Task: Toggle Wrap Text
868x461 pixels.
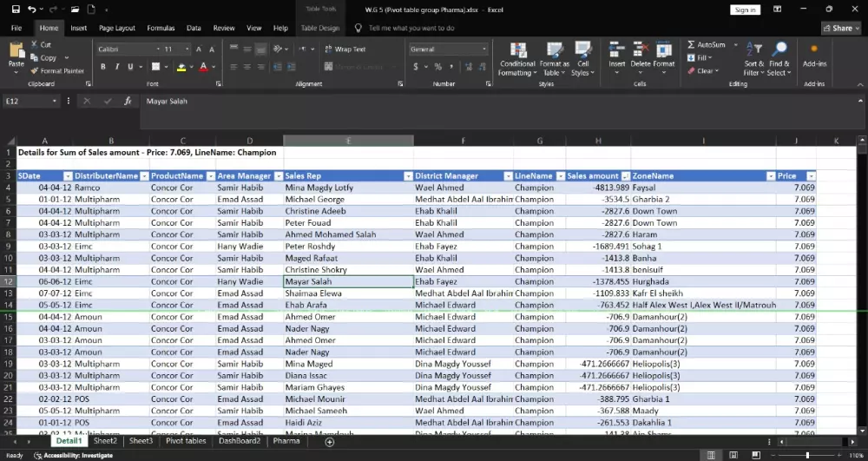Action: click(x=345, y=49)
